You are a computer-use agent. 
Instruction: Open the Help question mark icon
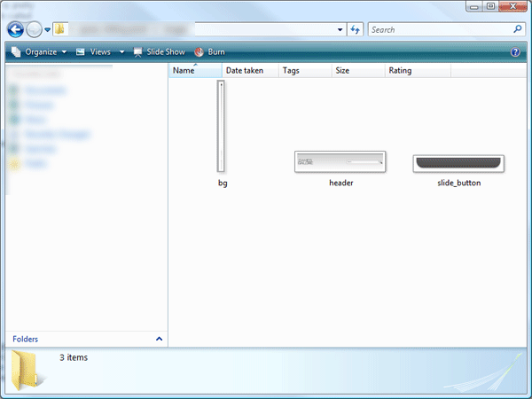[x=515, y=52]
